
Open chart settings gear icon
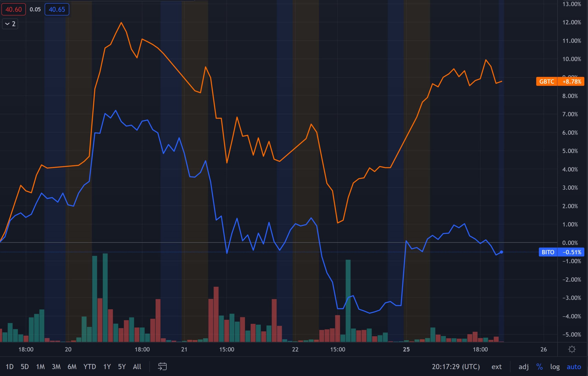(x=572, y=349)
